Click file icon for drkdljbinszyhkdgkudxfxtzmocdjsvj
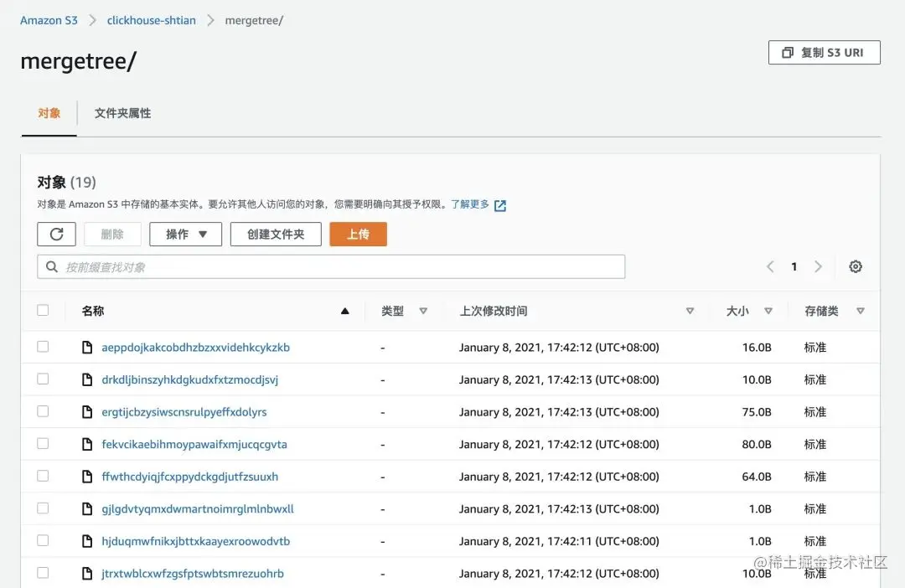905x588 pixels. (x=87, y=379)
